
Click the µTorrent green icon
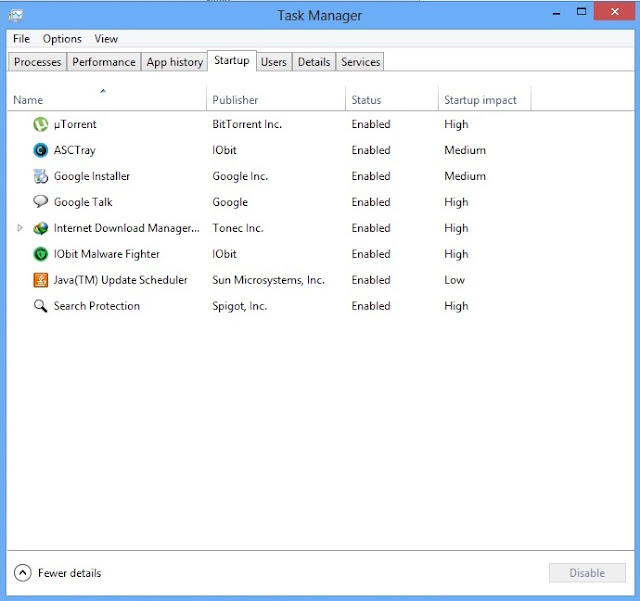point(40,125)
